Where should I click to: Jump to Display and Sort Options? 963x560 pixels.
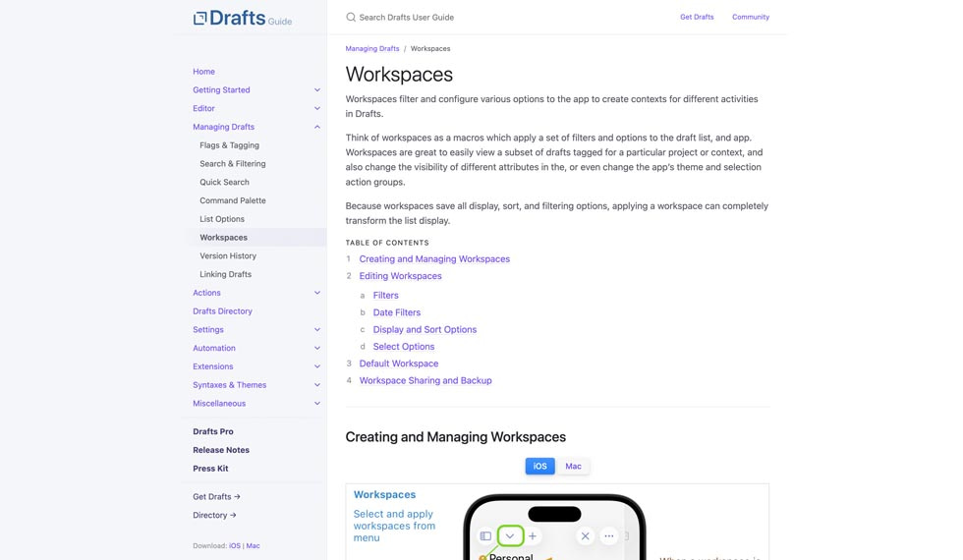425,330
